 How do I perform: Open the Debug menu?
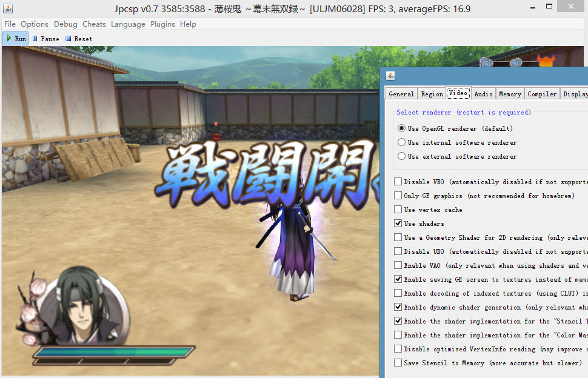[x=65, y=24]
